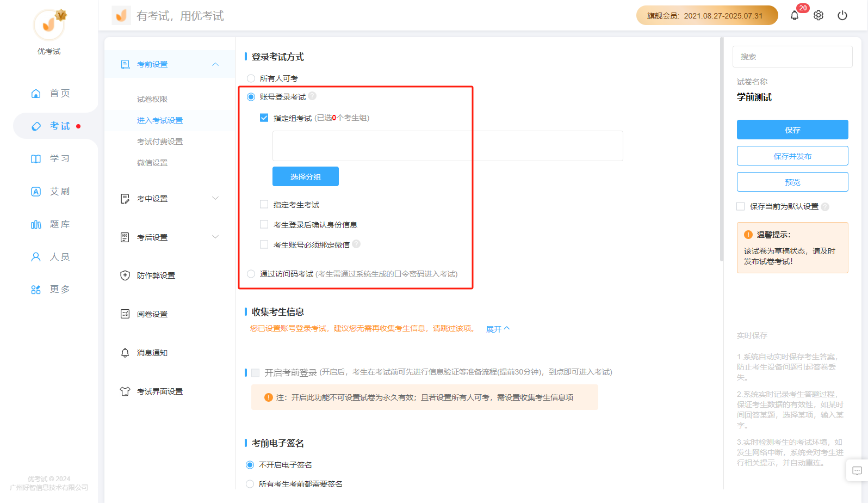
Task: Click the 考试界面设置 menu label
Action: pos(160,391)
